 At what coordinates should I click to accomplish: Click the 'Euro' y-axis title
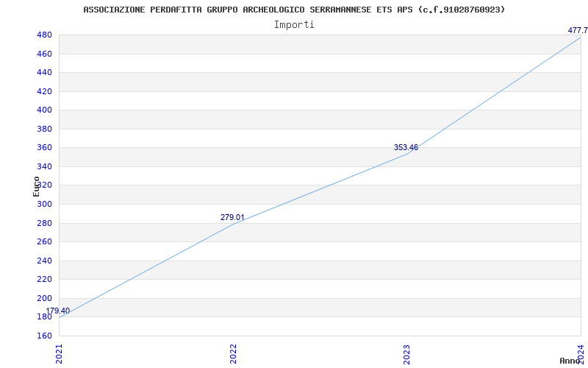coord(36,186)
